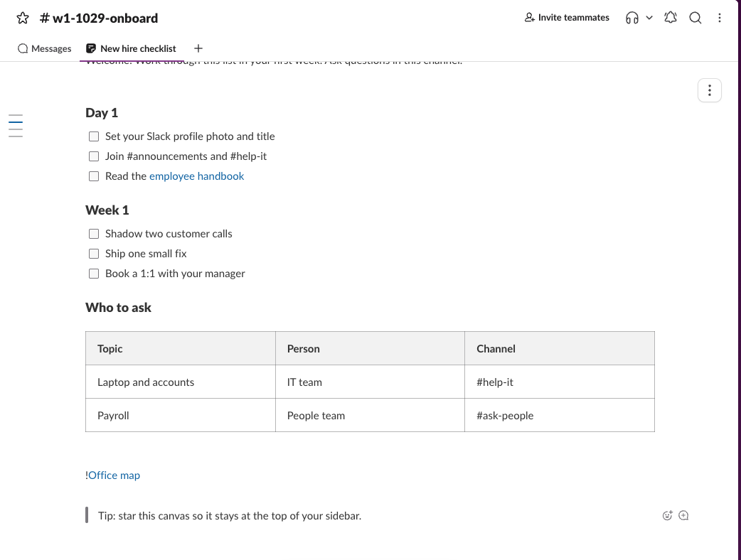Viewport: 741px width, 560px height.
Task: Open channel more options menu
Action: tap(719, 18)
